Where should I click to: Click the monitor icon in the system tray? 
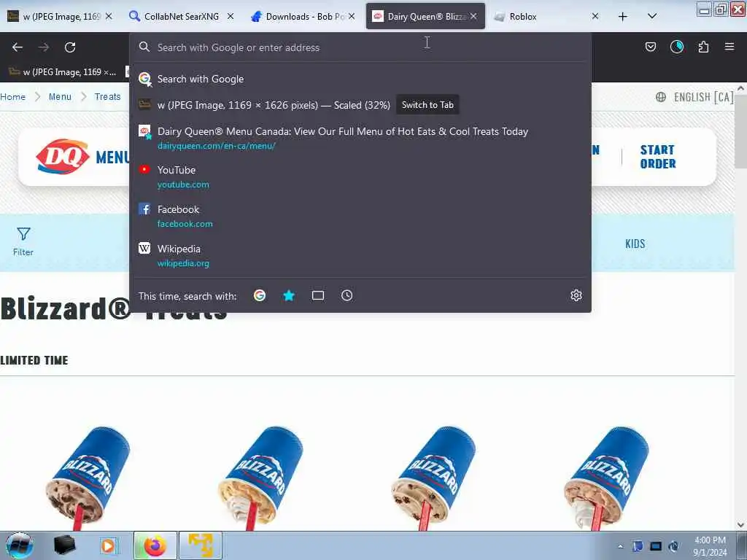656,546
